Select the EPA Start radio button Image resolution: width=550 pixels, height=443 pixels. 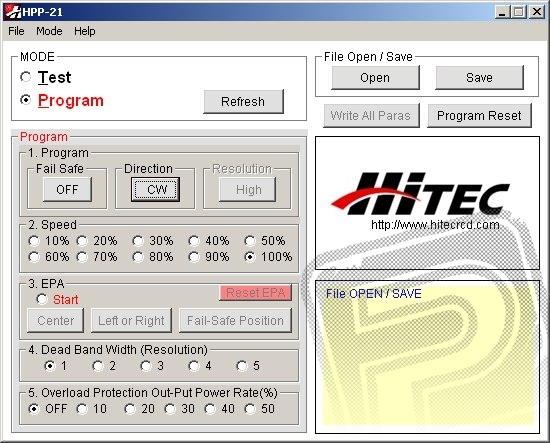[42, 299]
